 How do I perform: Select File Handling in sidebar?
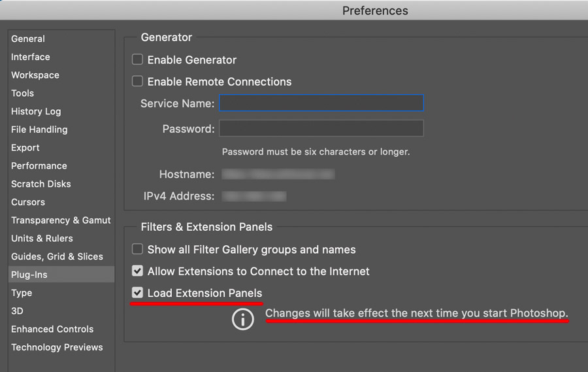coord(39,129)
